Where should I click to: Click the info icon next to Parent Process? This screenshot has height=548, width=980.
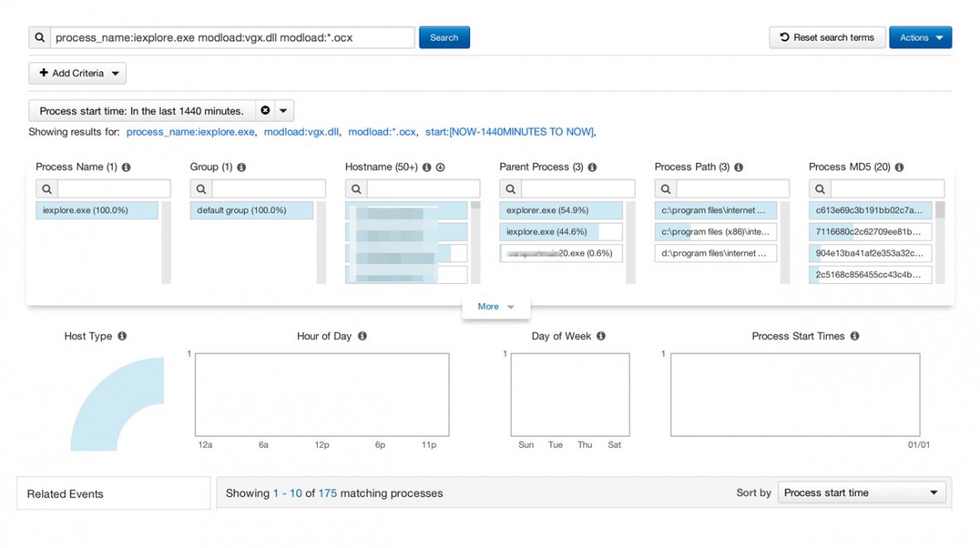pyautogui.click(x=593, y=167)
